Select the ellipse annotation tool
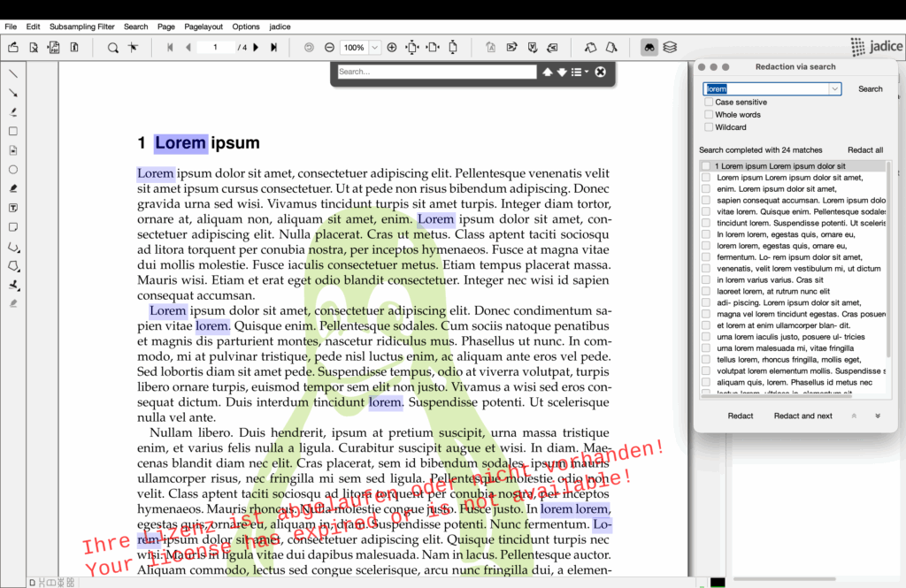Screen dimensions: 906x588 point(13,169)
